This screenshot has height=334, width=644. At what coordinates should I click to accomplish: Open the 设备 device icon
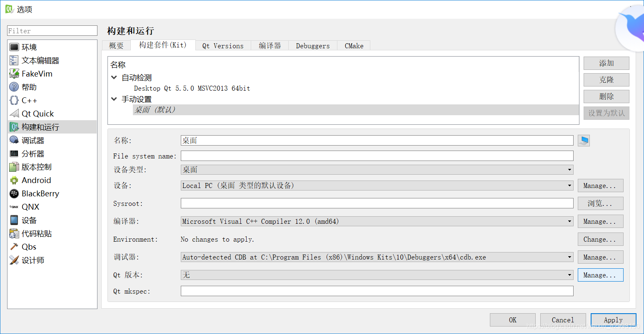[x=14, y=220]
